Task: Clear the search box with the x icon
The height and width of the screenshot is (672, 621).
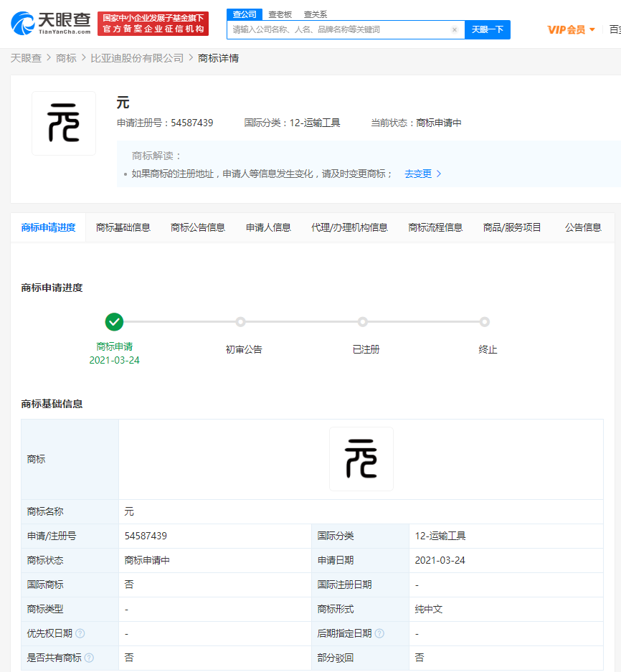Action: (455, 29)
